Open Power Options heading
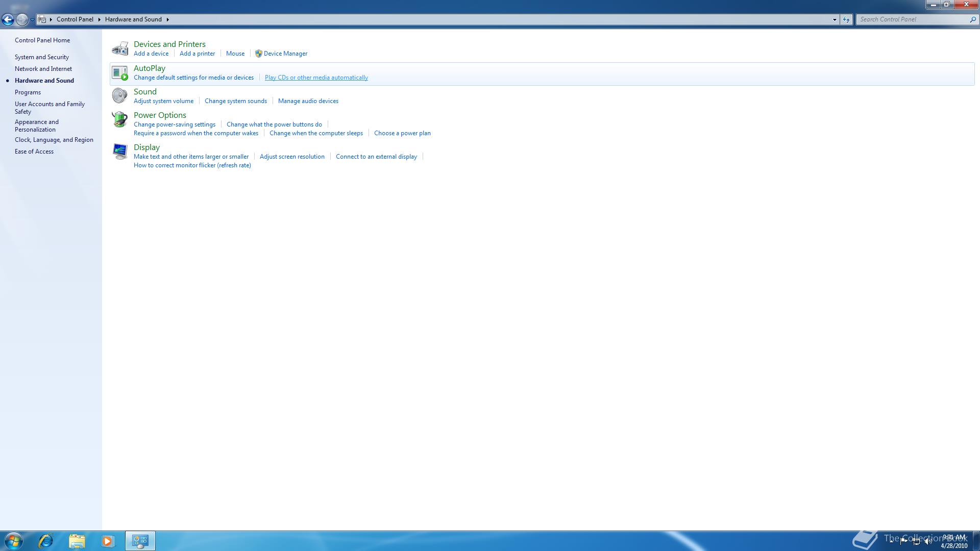 pos(160,115)
